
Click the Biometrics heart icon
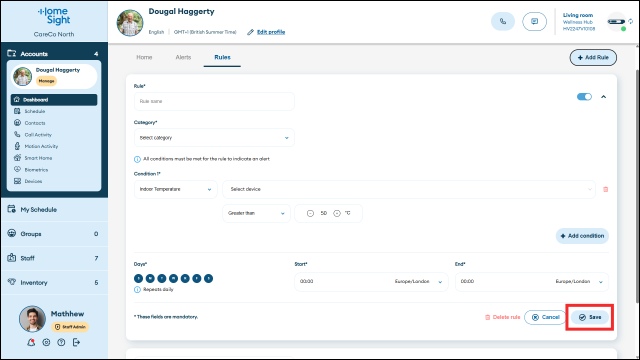pos(17,169)
